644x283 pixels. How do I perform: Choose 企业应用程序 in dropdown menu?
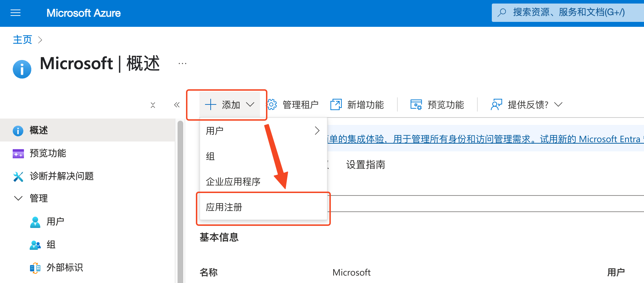(x=233, y=182)
